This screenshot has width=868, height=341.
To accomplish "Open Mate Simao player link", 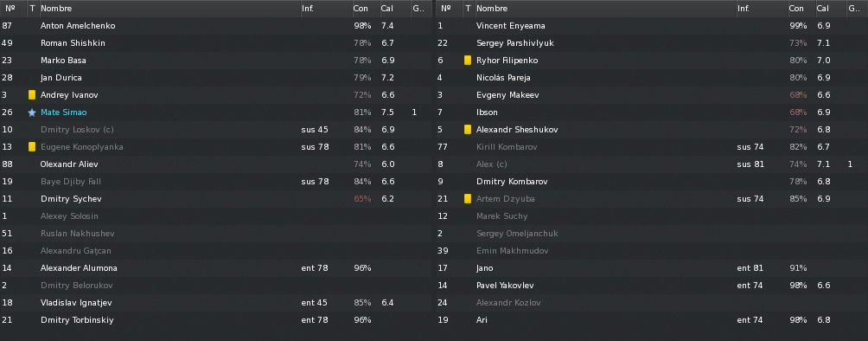I will 64,113.
